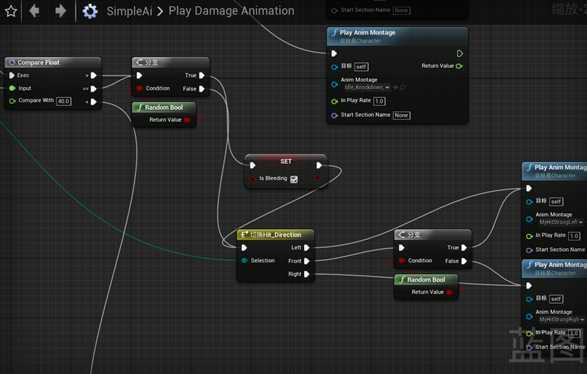Click True pin of Branch right of Hit_Direction switch

[x=464, y=247]
